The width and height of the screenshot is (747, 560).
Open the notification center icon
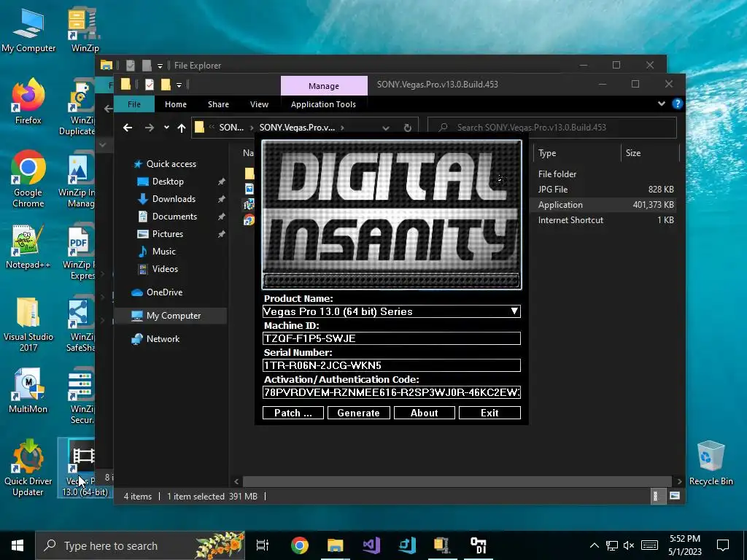723,545
